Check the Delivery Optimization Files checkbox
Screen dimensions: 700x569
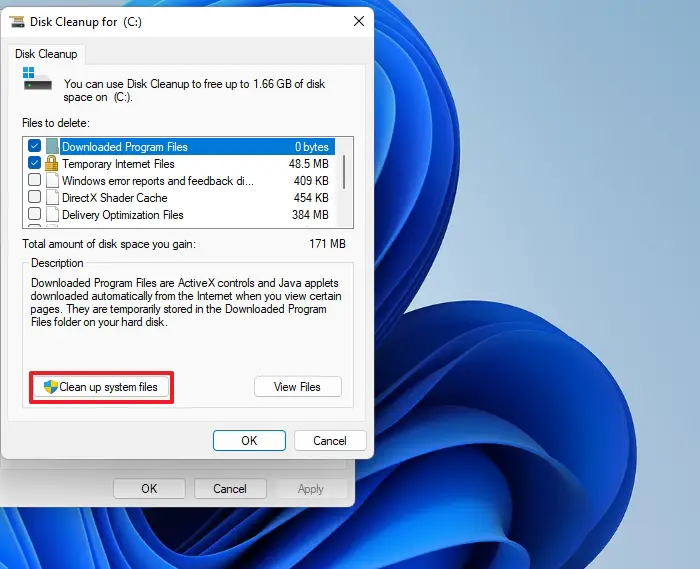point(34,213)
